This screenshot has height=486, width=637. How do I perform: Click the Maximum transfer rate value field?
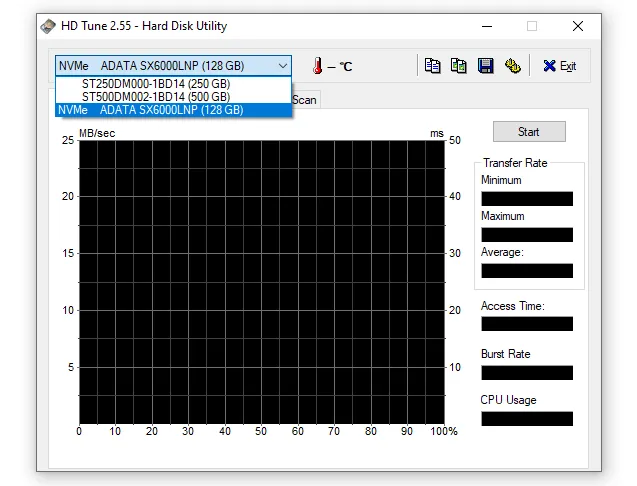[x=527, y=234]
